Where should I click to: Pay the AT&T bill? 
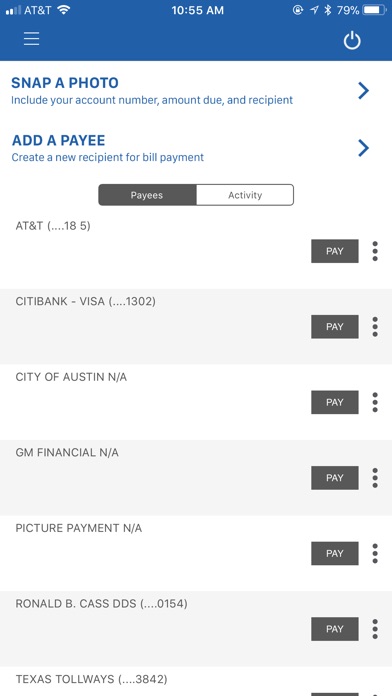coord(335,251)
